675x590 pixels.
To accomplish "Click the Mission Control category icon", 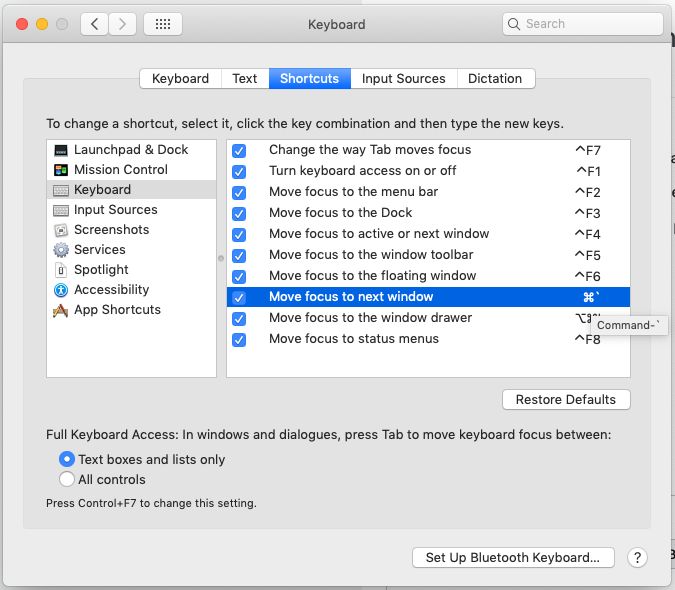I will (x=61, y=170).
